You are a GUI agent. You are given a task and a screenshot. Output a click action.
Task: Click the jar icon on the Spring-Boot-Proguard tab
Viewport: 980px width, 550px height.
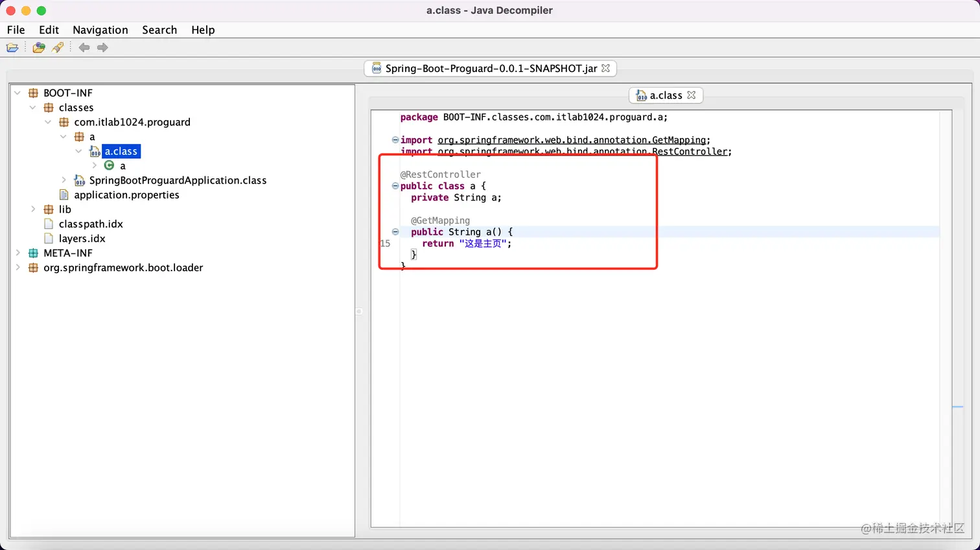point(377,68)
